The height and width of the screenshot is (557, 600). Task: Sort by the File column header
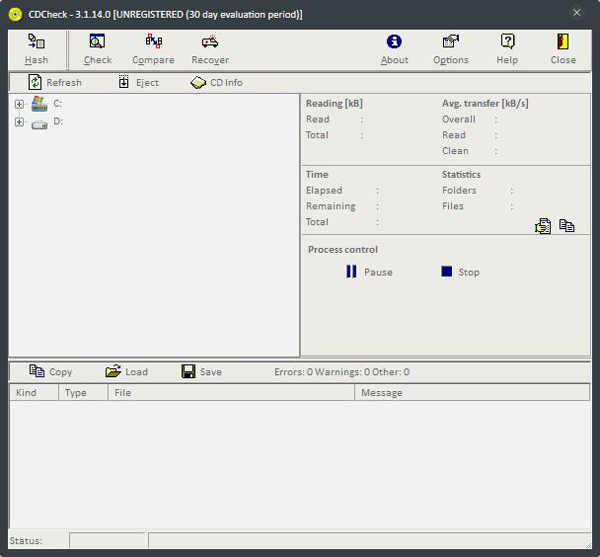coord(231,393)
